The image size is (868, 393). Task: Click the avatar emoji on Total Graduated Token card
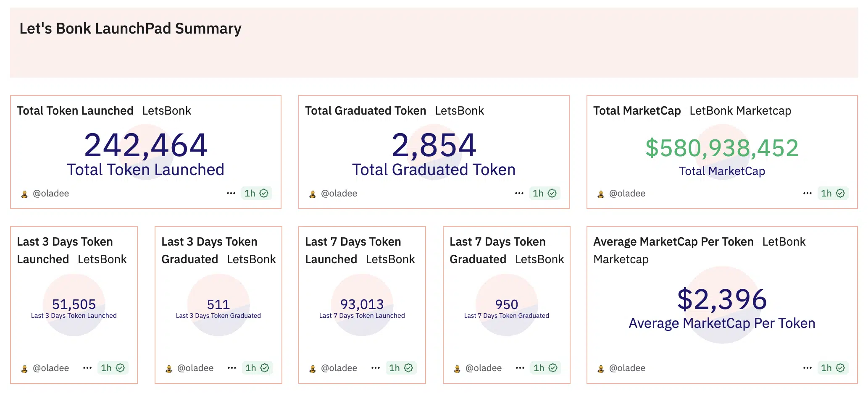click(x=312, y=193)
